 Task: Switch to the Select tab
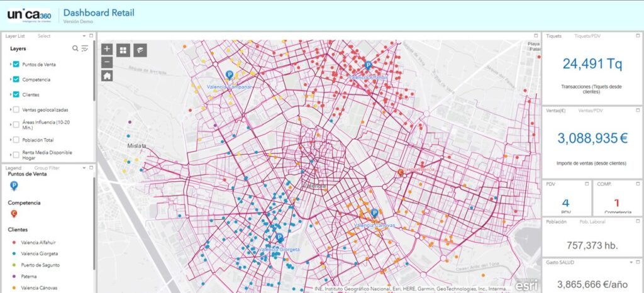click(x=44, y=36)
